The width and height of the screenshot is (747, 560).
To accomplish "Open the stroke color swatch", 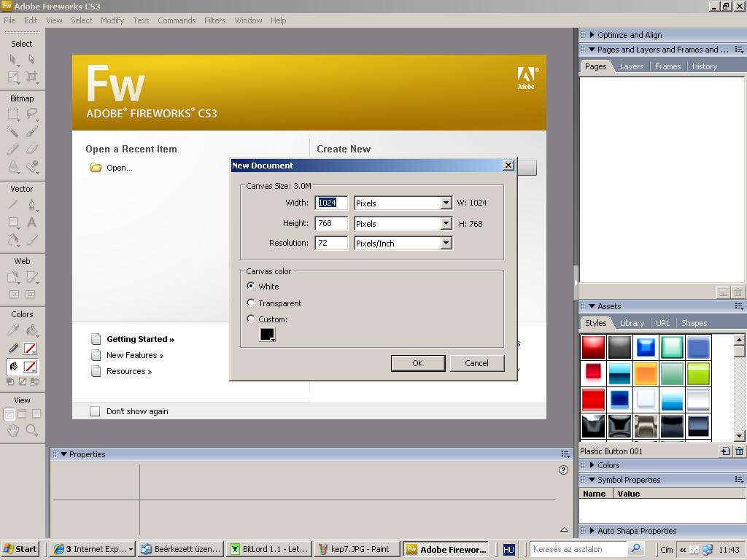I will pos(30,349).
